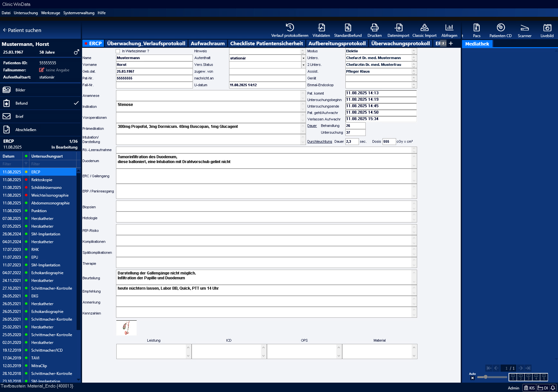This screenshot has height=392, width=558.
Task: Toggle the Auto checkbox in Mediathek
Action: [x=472, y=378]
